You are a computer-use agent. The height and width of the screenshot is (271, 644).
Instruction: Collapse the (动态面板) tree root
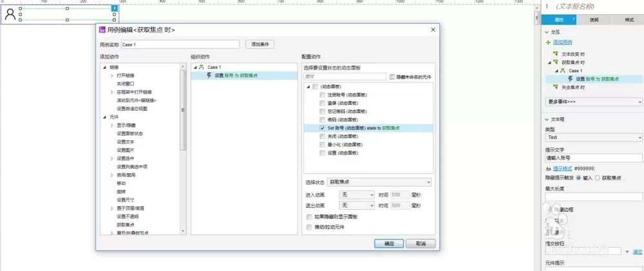pyautogui.click(x=308, y=87)
